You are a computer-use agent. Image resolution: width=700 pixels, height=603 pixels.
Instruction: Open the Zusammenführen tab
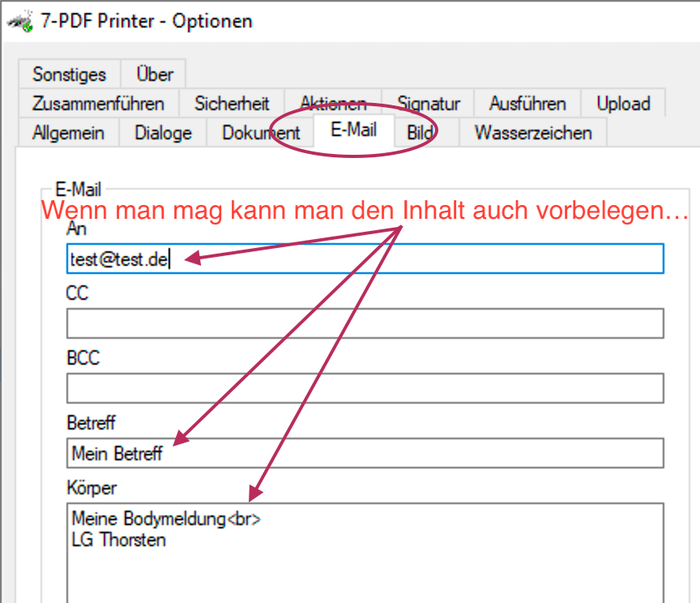[98, 104]
